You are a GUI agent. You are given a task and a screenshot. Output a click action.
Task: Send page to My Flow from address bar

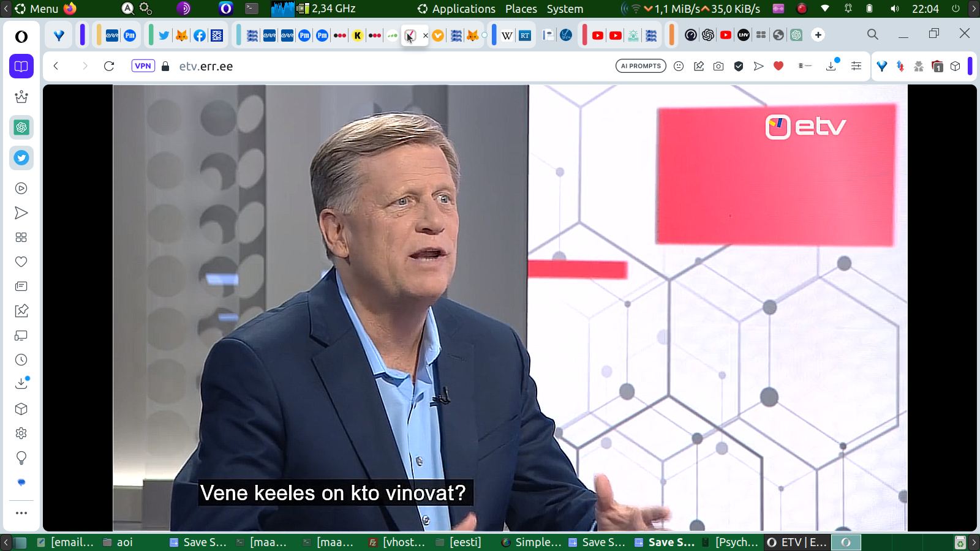(759, 66)
